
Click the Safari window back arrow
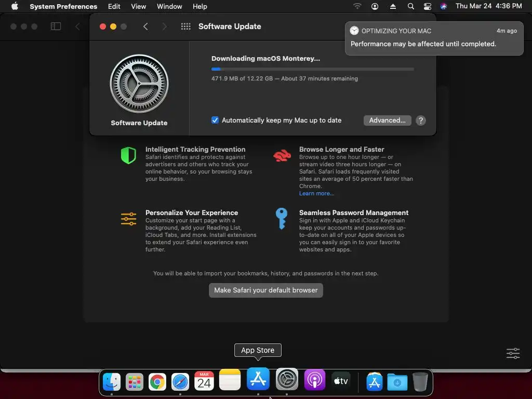pos(78,26)
